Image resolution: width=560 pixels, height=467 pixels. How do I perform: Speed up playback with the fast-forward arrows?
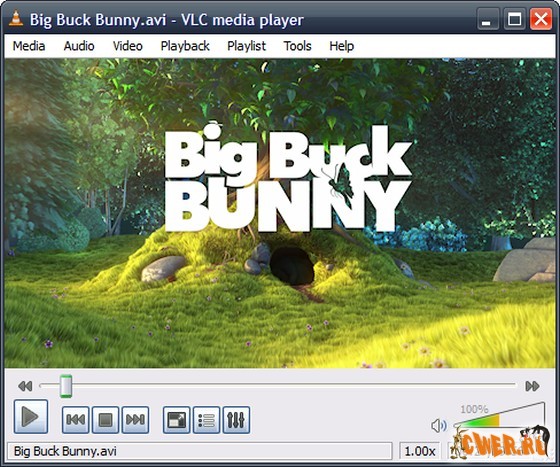point(532,386)
